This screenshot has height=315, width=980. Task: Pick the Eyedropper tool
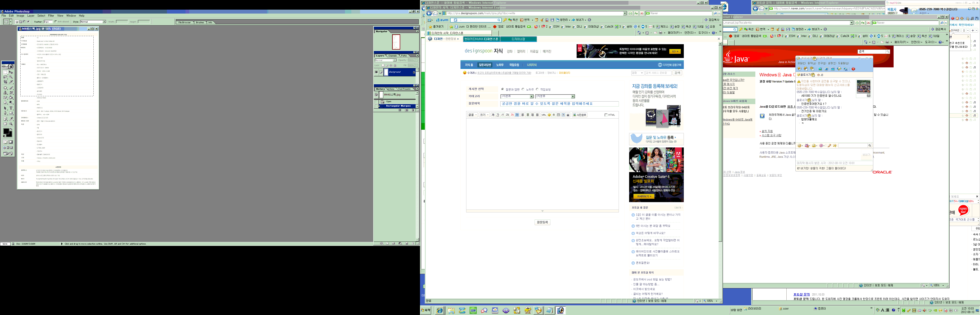coord(11,119)
